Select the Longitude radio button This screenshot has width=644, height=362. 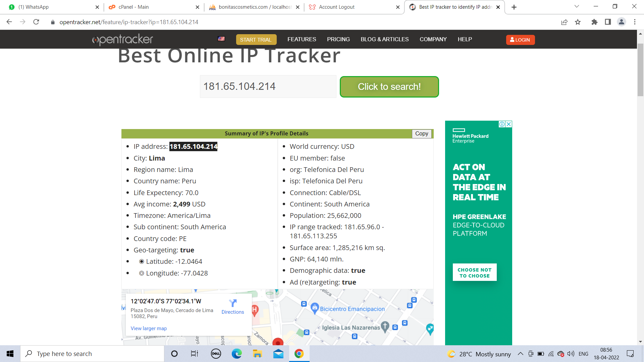(142, 273)
